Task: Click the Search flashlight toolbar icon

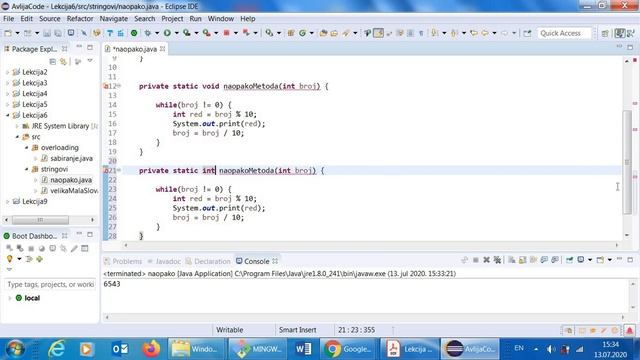Action: click(346, 33)
